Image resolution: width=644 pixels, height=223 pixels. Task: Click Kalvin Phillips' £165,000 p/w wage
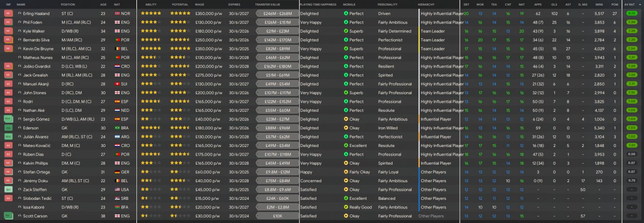(x=209, y=163)
